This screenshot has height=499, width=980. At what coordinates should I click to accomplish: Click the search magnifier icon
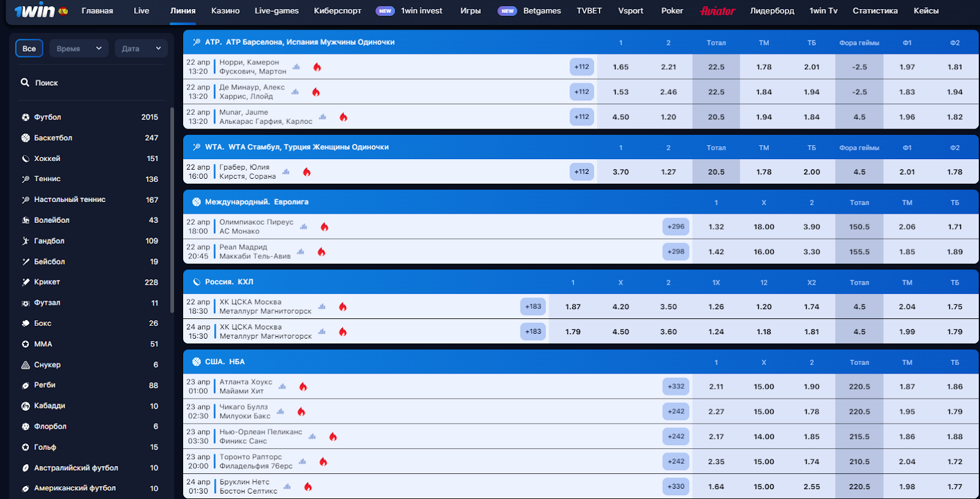(x=25, y=82)
